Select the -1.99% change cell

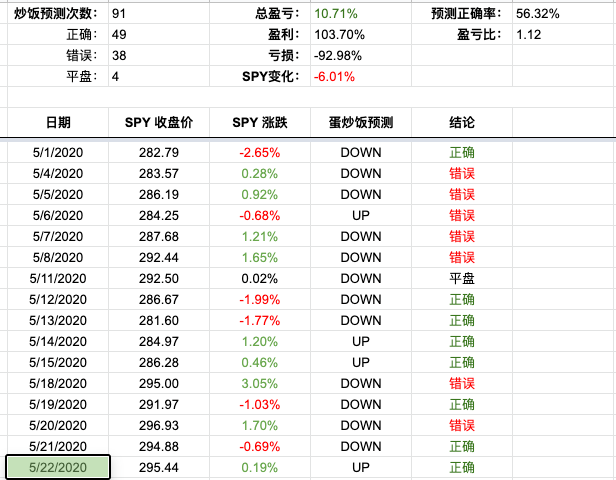(x=260, y=299)
